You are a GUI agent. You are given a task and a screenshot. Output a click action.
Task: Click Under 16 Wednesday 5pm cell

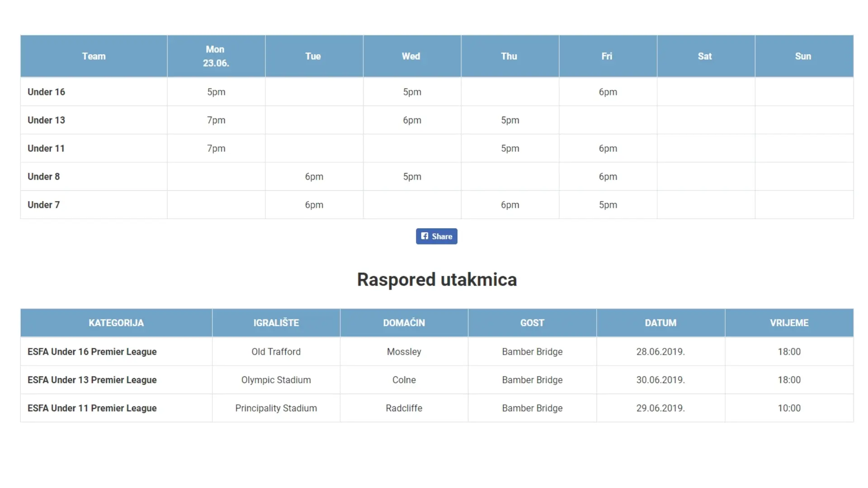pyautogui.click(x=412, y=92)
